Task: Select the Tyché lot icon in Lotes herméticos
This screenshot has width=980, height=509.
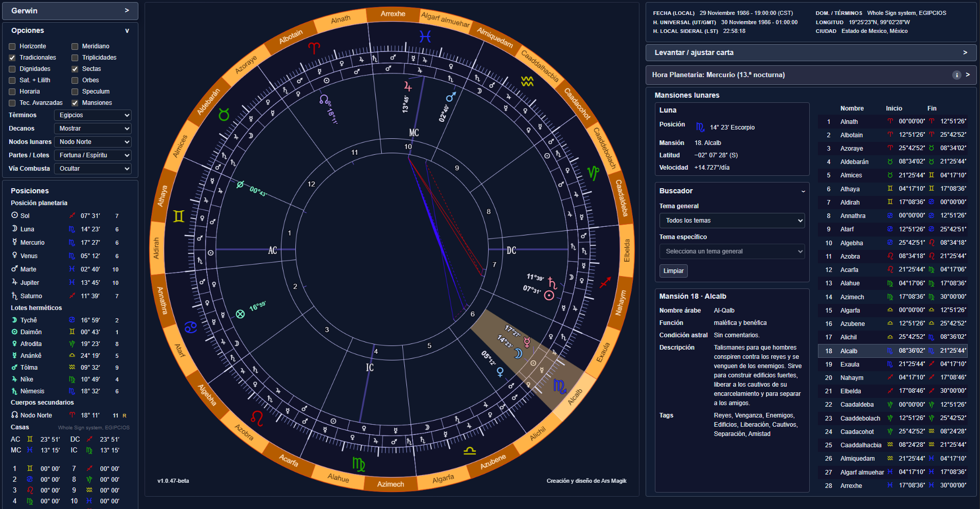Action: (14, 320)
